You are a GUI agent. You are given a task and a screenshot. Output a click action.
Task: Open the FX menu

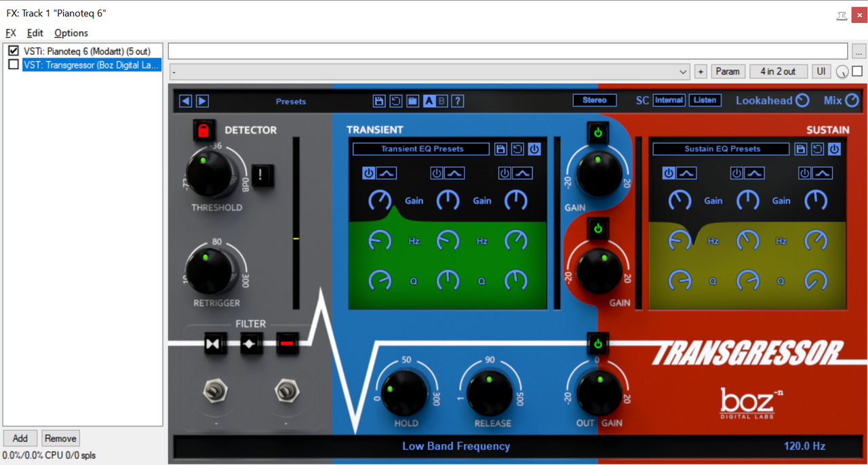pyautogui.click(x=11, y=33)
